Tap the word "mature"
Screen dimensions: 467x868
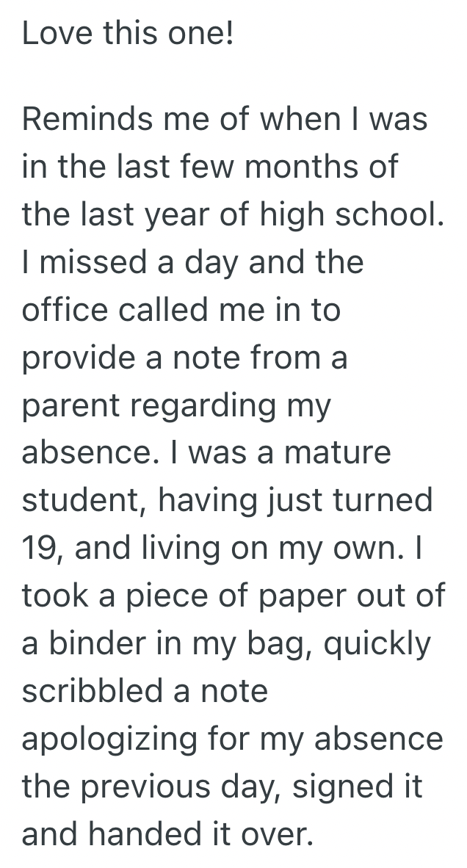pos(338,452)
